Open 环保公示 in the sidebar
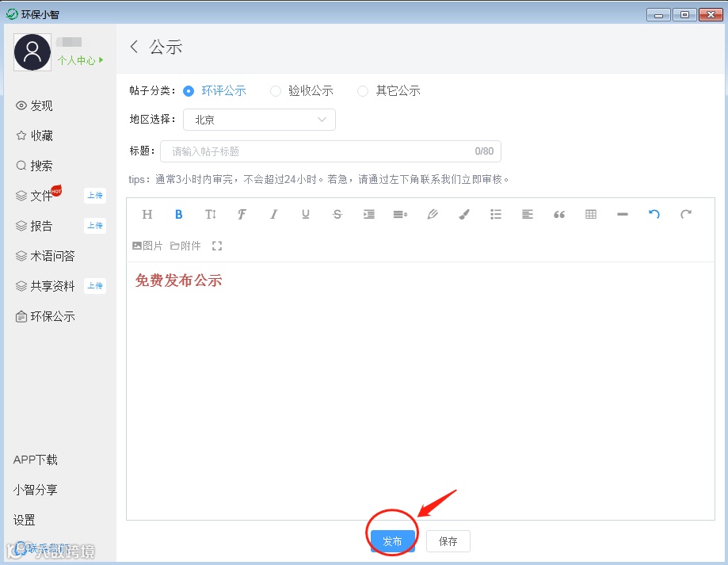 click(45, 317)
